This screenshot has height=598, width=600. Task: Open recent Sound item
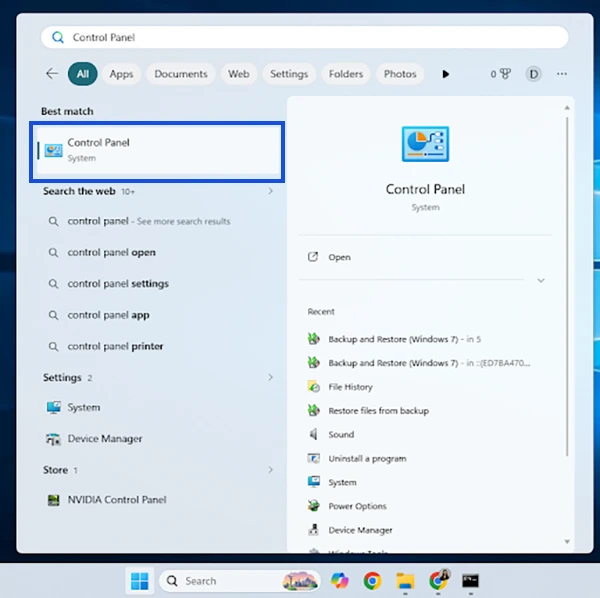tap(331, 434)
